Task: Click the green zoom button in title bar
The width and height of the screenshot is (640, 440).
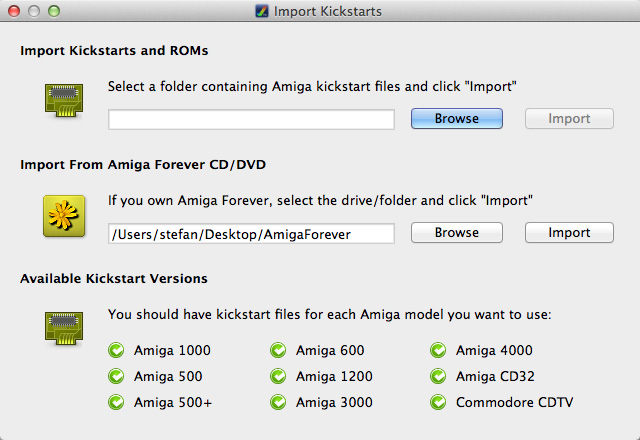Action: pos(54,12)
